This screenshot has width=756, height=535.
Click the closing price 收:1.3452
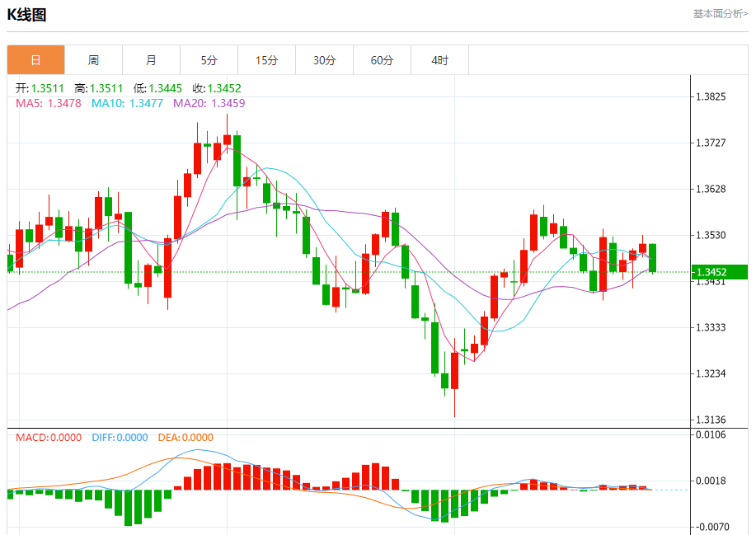(217, 88)
